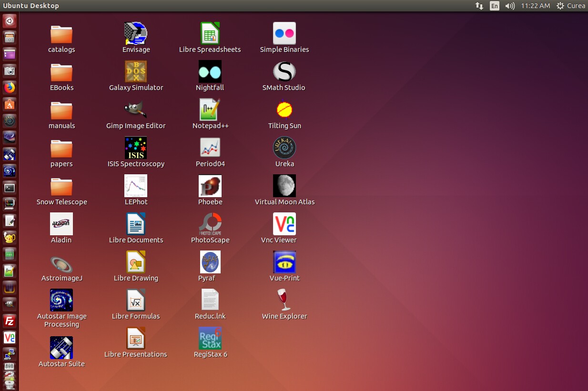
Task: Open Libre Presentations desktop icon
Action: click(x=136, y=338)
